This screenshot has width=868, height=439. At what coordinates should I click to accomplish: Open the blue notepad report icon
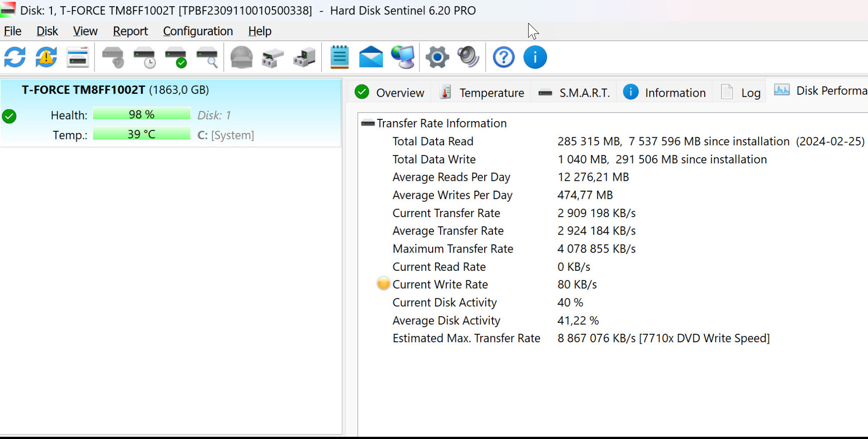coord(339,57)
